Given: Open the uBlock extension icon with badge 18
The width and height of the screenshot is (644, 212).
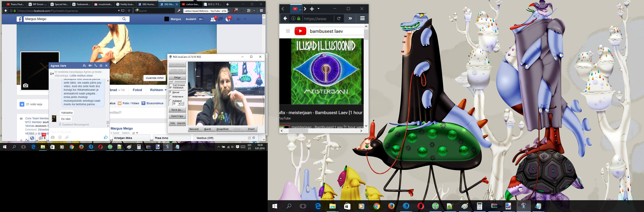Looking at the screenshot, I should click(235, 11).
